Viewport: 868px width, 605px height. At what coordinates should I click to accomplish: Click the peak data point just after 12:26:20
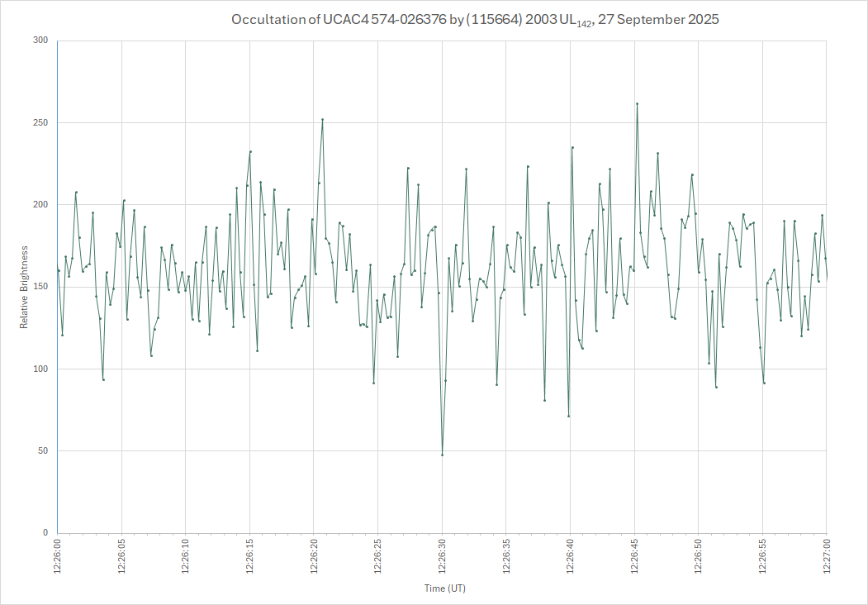[x=322, y=119]
